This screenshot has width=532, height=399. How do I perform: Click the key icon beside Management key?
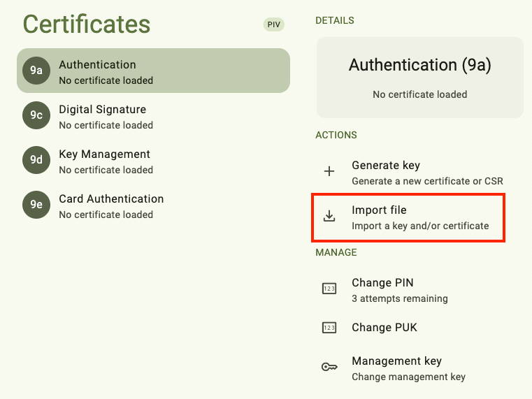(x=329, y=367)
